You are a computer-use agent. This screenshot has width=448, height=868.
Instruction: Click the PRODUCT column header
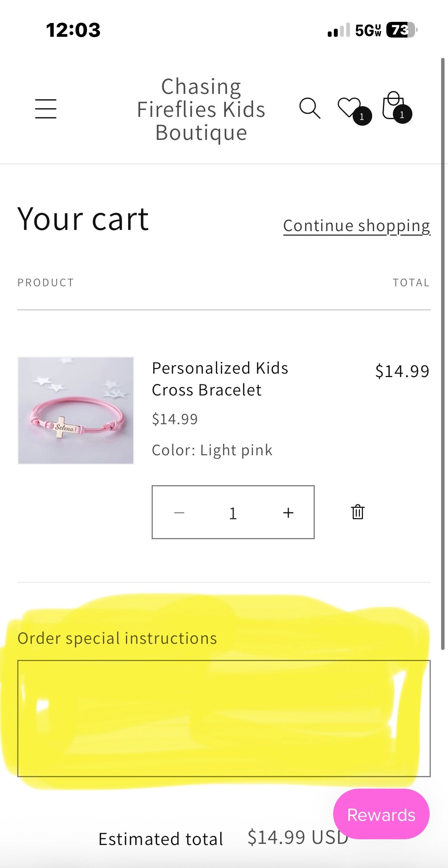[45, 282]
